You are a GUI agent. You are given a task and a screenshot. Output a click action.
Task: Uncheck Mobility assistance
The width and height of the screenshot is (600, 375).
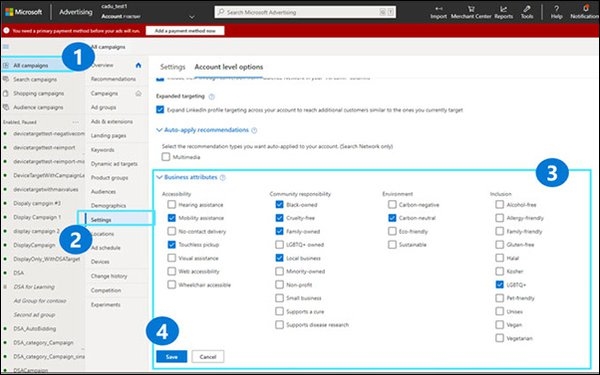pyautogui.click(x=172, y=218)
